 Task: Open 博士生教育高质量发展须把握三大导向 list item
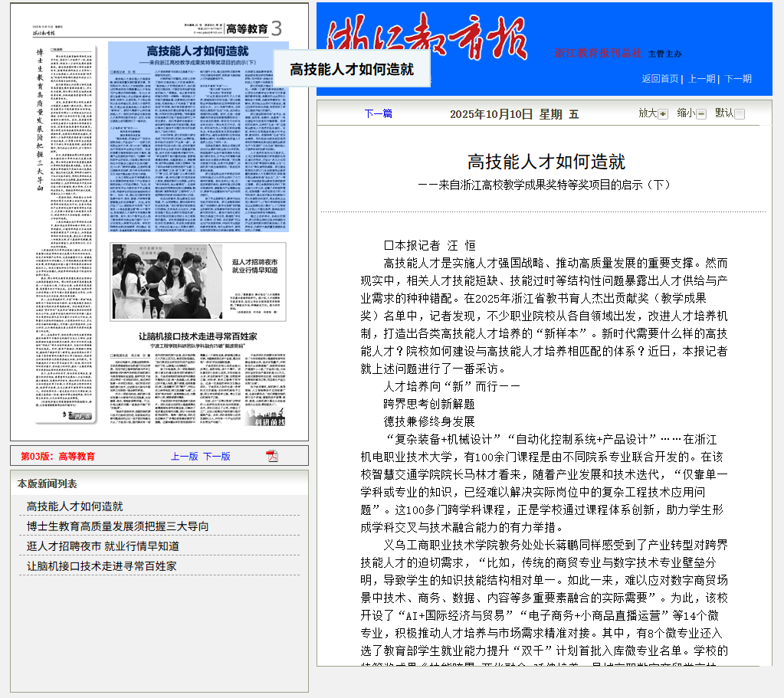117,526
